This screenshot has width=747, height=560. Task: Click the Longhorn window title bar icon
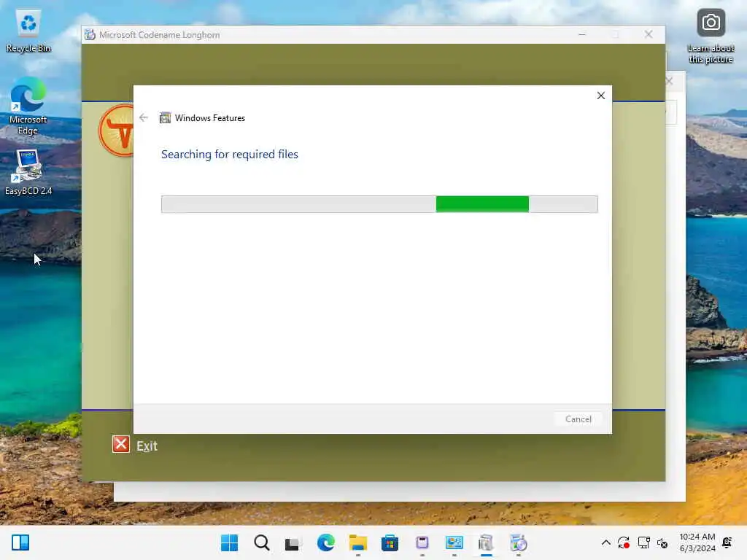click(90, 34)
